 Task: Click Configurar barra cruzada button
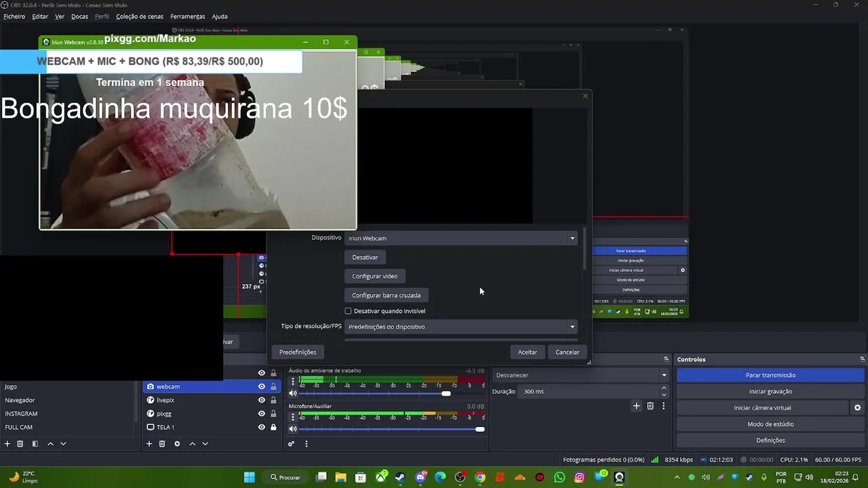pos(387,295)
